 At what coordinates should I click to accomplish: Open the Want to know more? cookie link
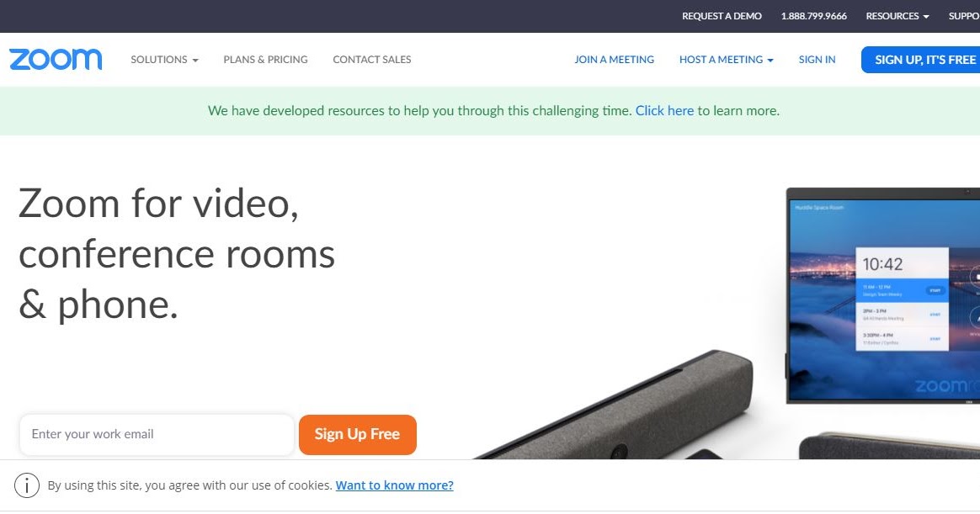394,485
